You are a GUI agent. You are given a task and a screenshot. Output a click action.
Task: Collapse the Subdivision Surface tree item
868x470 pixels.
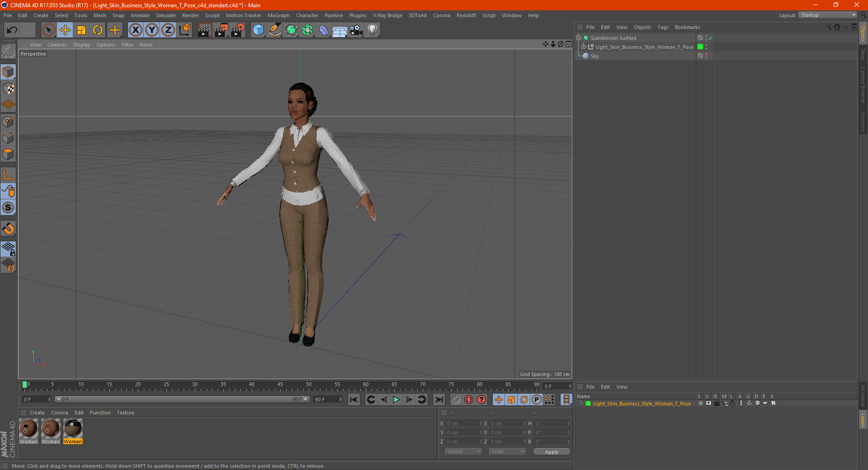coord(579,38)
